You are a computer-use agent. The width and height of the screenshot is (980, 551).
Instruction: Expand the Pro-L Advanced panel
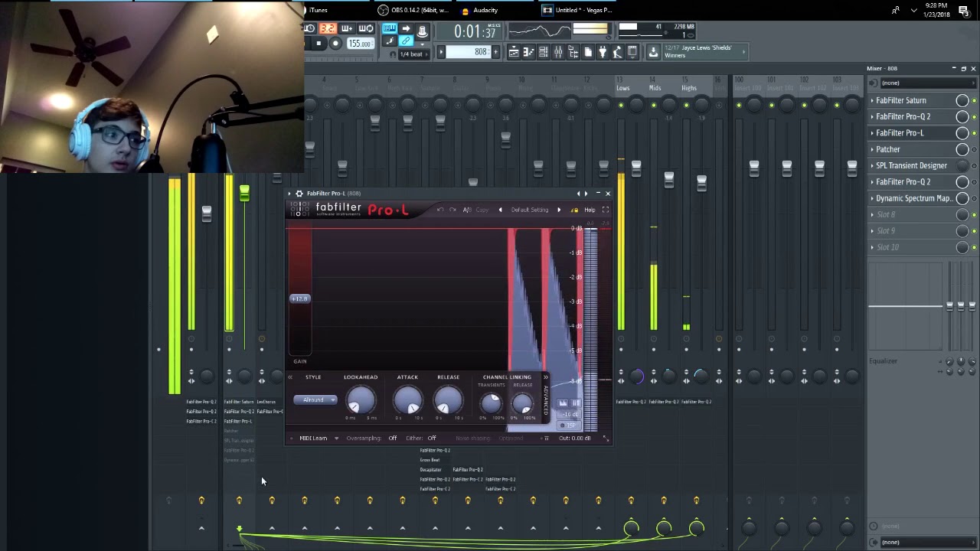(x=545, y=396)
